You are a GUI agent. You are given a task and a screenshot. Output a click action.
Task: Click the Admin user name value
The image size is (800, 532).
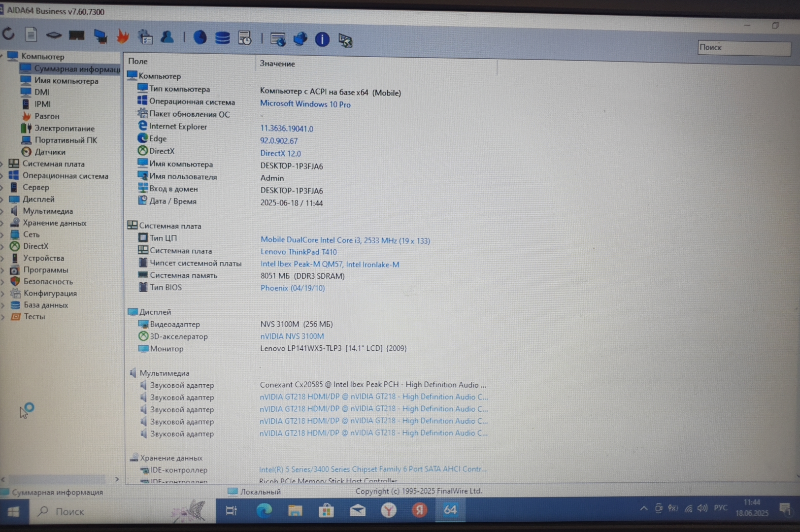coord(272,178)
